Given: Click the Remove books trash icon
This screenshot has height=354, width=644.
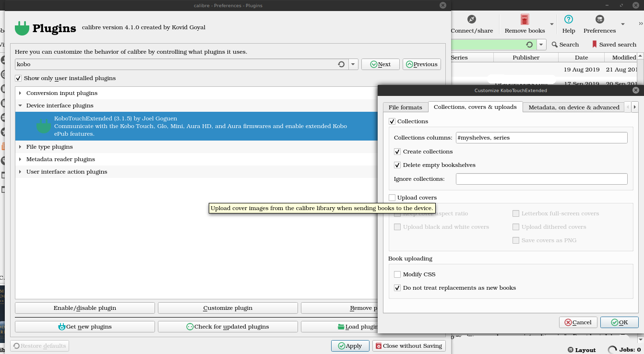Looking at the screenshot, I should click(525, 19).
